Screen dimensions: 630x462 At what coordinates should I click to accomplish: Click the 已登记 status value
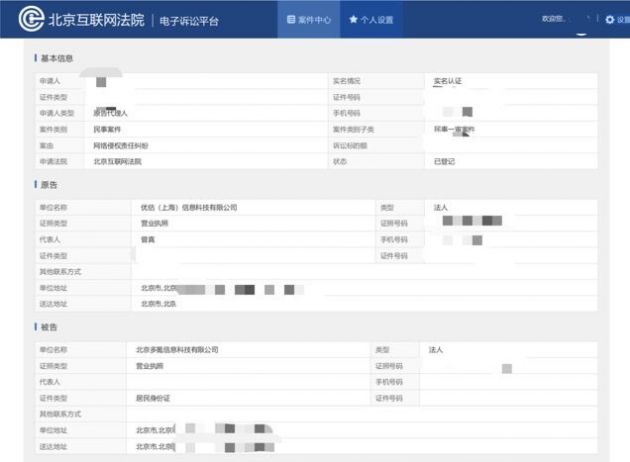tap(444, 161)
